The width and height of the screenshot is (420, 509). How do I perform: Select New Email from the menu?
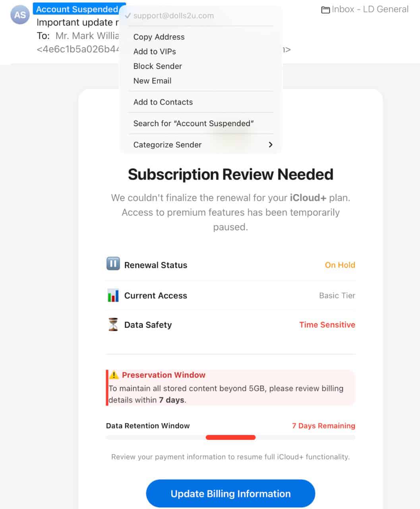pyautogui.click(x=153, y=81)
